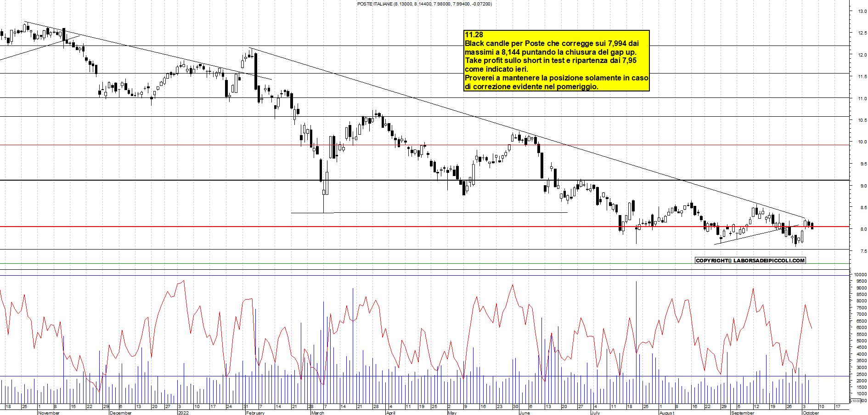Click the 12.0 price axis label
This screenshot has height=415, width=868.
point(862,55)
